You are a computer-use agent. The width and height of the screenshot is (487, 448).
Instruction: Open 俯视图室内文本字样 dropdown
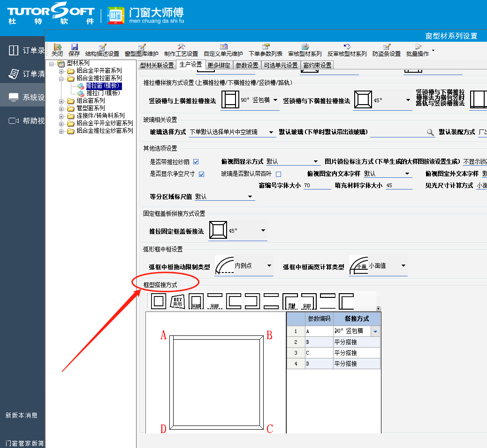pyautogui.click(x=407, y=174)
